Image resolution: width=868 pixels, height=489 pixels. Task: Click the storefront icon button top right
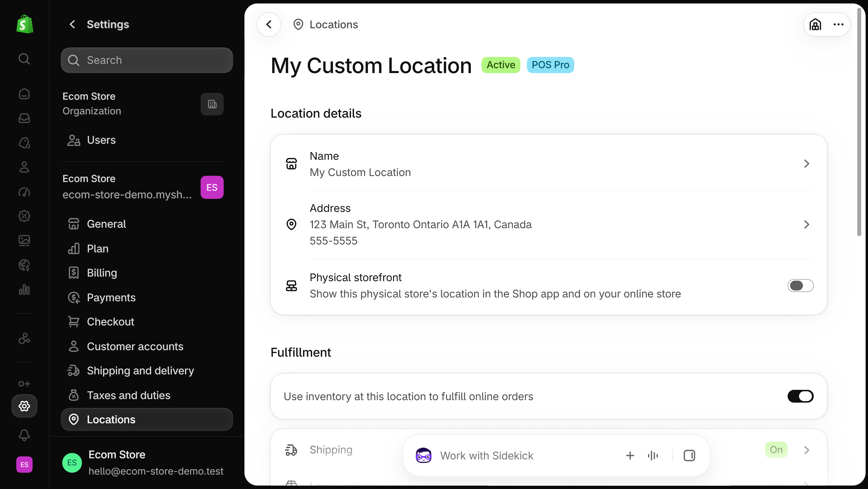point(815,24)
